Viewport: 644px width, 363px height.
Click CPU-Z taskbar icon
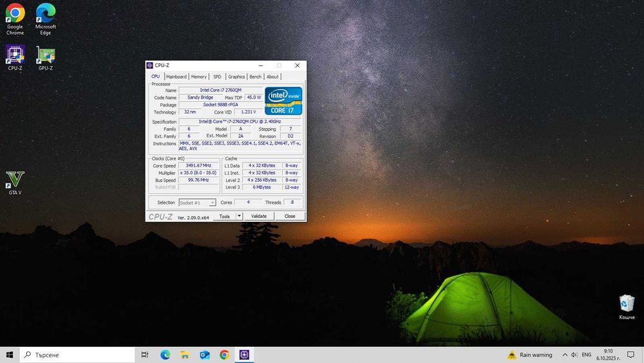pos(244,355)
